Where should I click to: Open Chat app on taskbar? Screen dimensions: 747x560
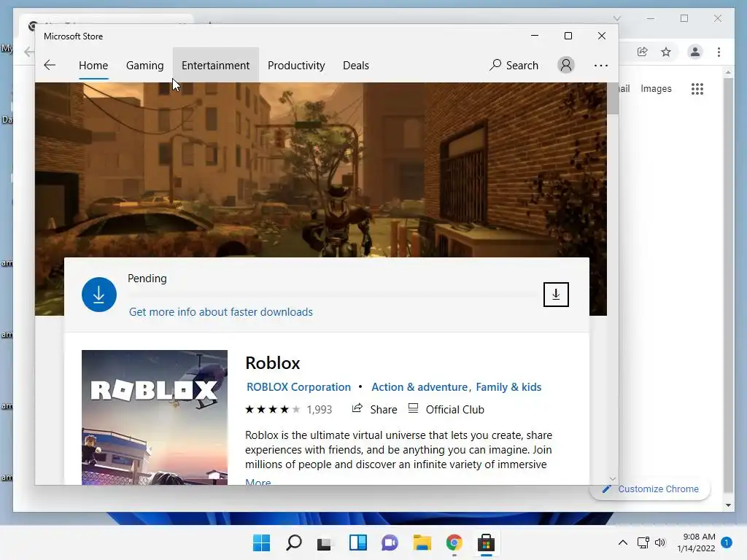(x=390, y=542)
